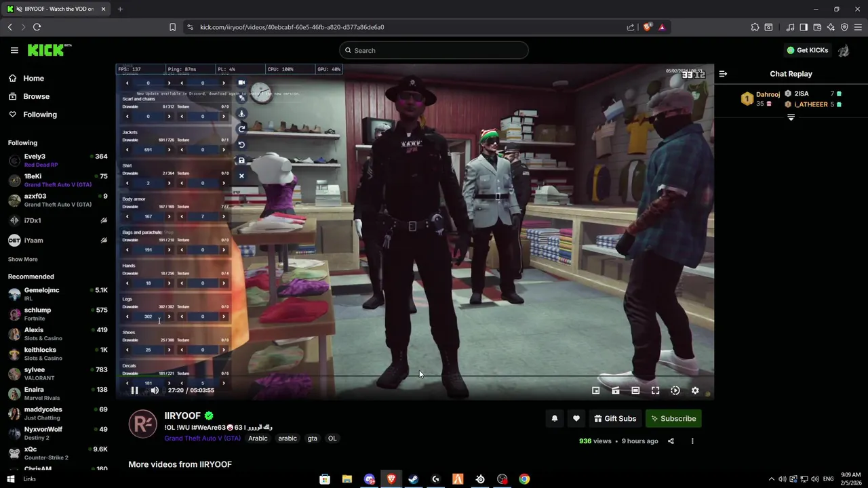Open the music note playlist icon

[x=790, y=27]
